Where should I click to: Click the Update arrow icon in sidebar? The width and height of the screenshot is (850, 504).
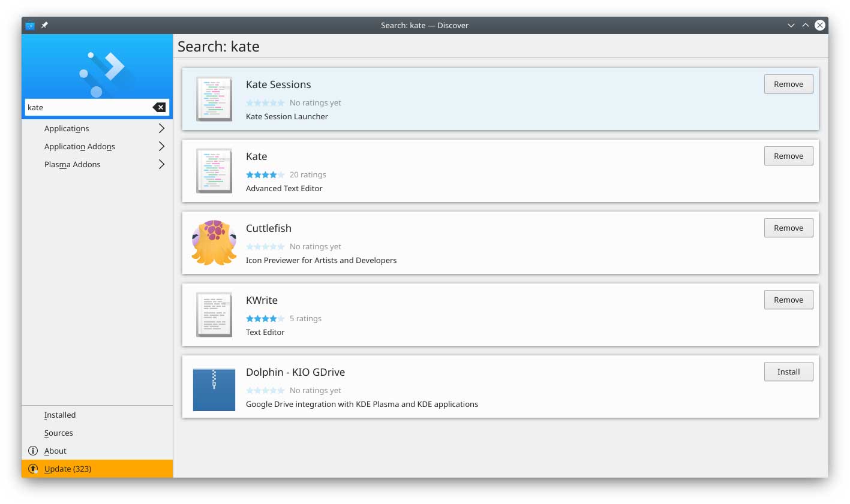point(33,469)
